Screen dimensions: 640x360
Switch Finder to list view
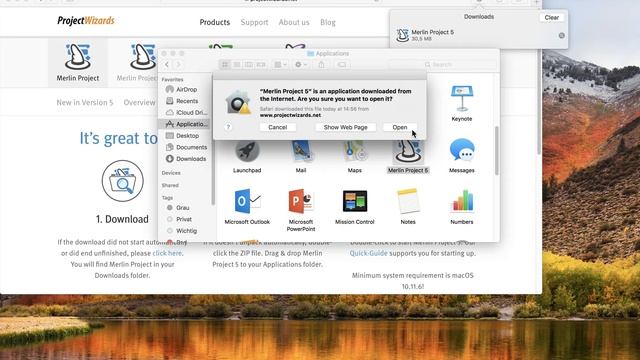coord(237,64)
